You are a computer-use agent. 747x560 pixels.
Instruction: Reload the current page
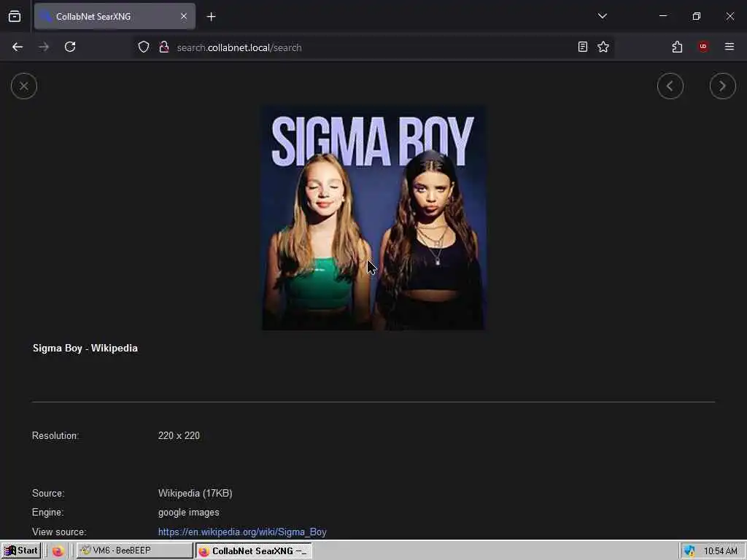70,47
